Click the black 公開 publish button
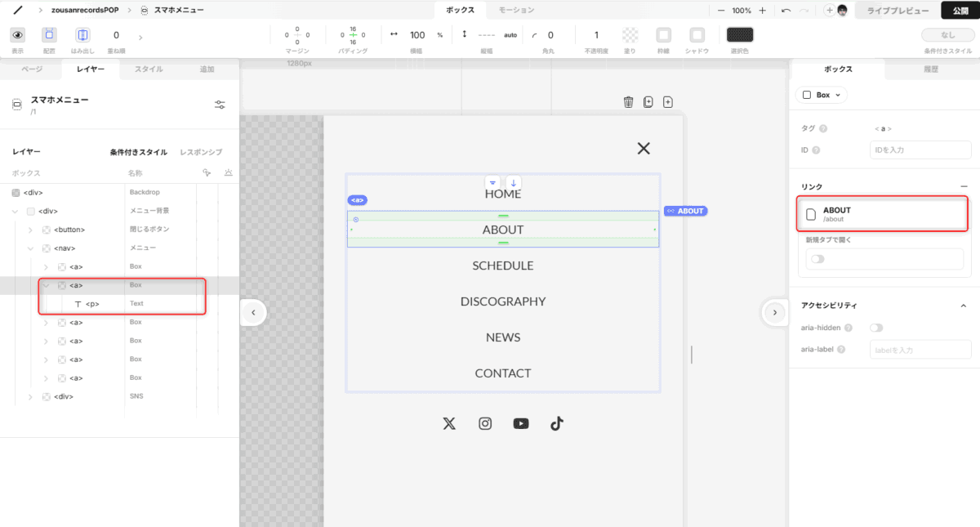Screen dimensions: 980x527 (960, 11)
